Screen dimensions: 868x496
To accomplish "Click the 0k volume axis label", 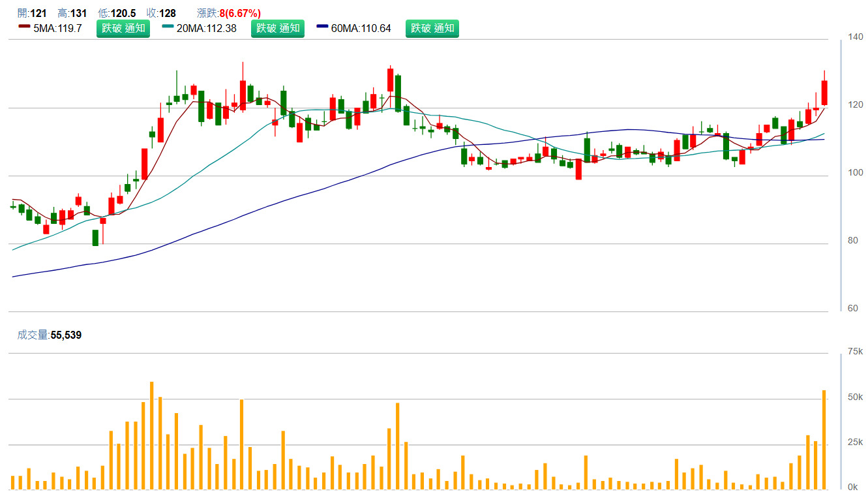I will click(853, 488).
